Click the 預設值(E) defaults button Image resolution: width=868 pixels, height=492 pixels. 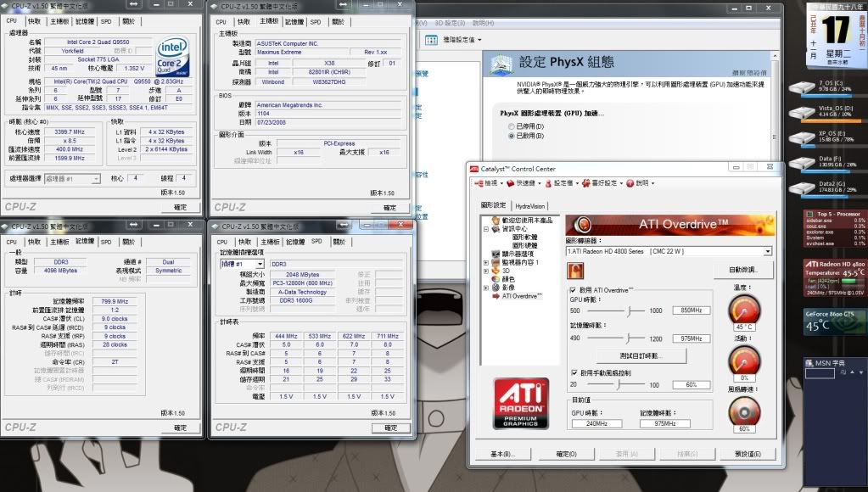(x=748, y=454)
